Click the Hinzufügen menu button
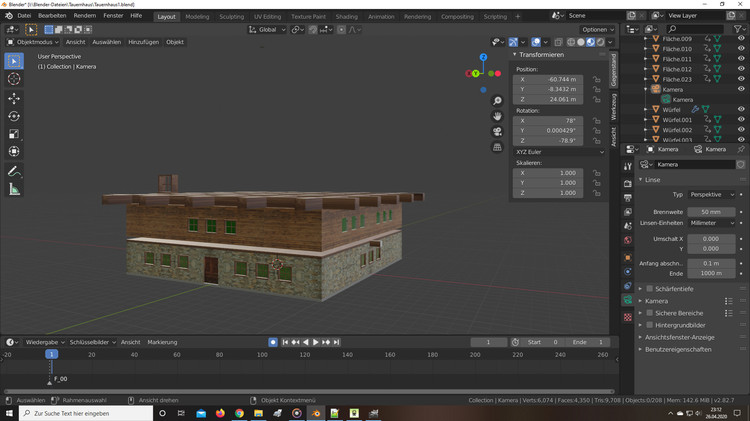 point(143,42)
